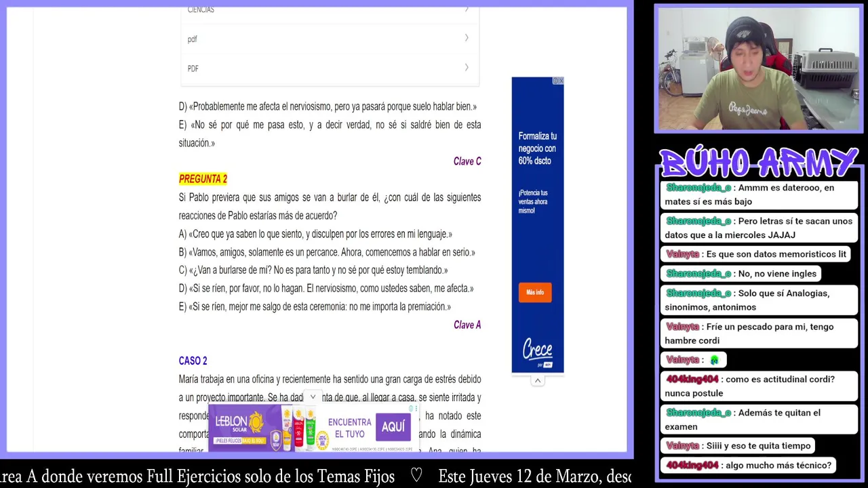Image resolution: width=868 pixels, height=488 pixels.
Task: Click the '¡Potencia tus ventas ahora mismo!' ad text
Action: coord(533,202)
